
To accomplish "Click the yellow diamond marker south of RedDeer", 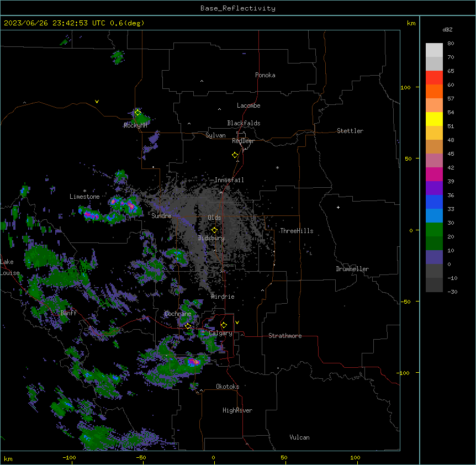I will coord(235,155).
